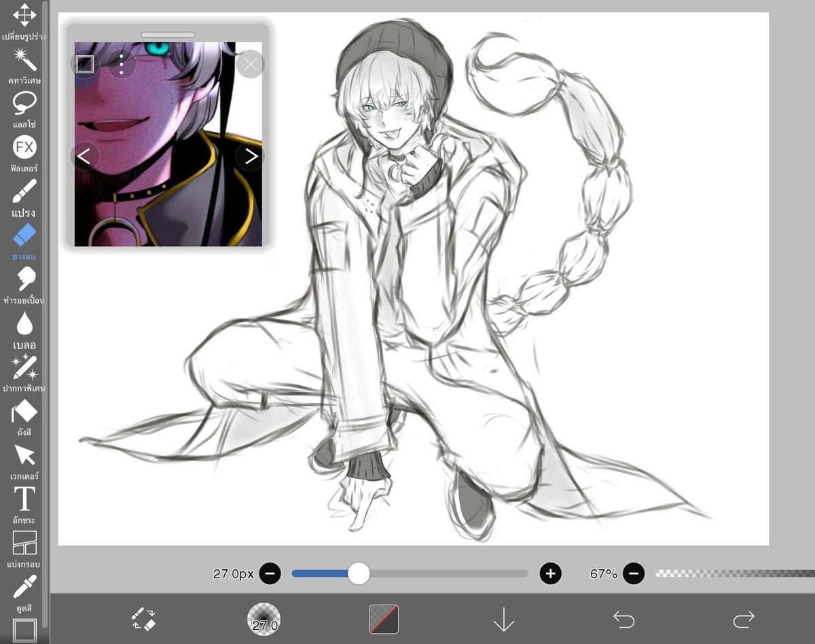Close the reference image window

point(251,65)
